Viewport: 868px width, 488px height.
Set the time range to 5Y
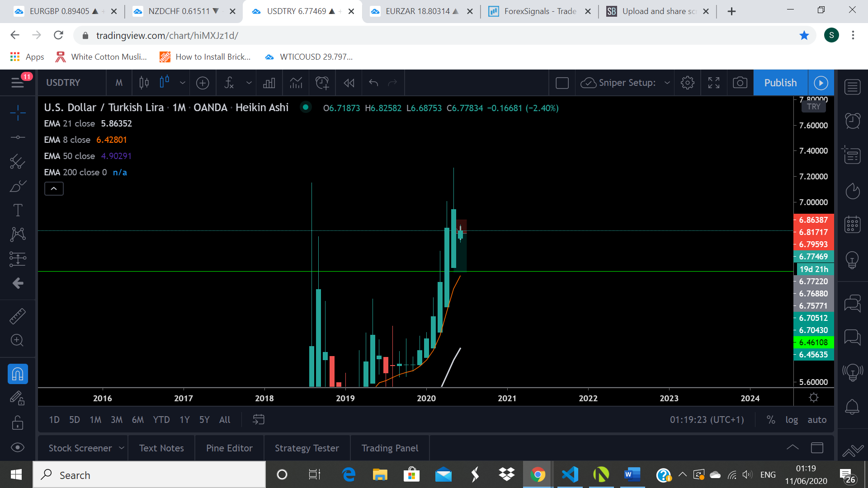(x=204, y=420)
